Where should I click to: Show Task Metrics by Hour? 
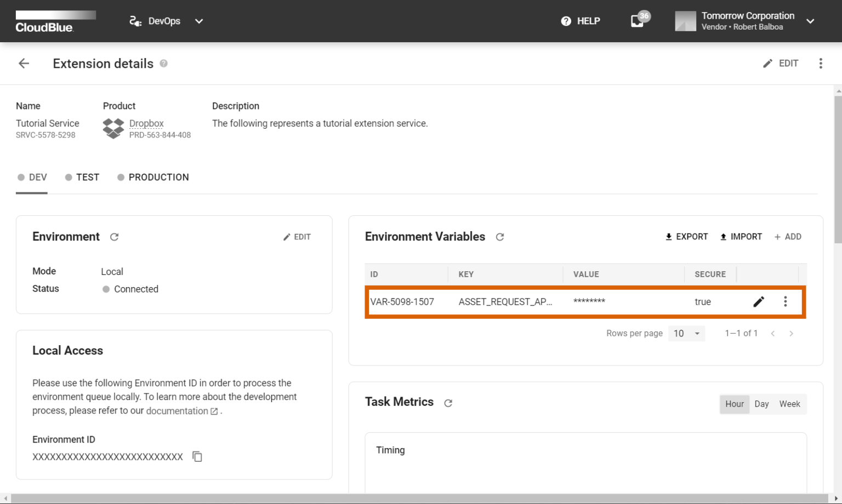(735, 404)
